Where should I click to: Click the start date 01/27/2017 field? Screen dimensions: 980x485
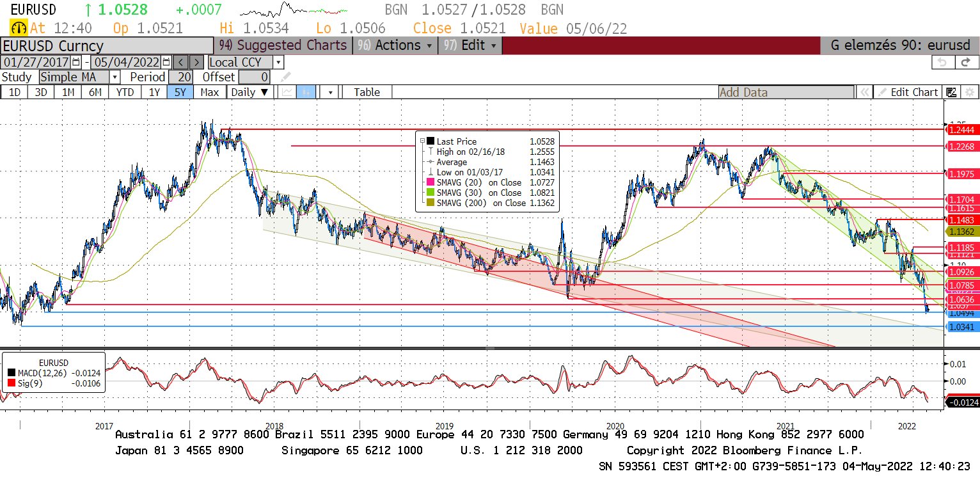click(37, 62)
